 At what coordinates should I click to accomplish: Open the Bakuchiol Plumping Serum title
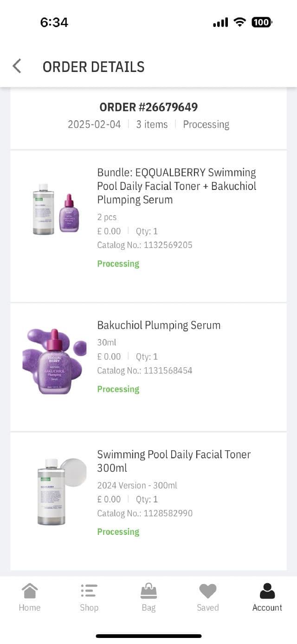(159, 325)
